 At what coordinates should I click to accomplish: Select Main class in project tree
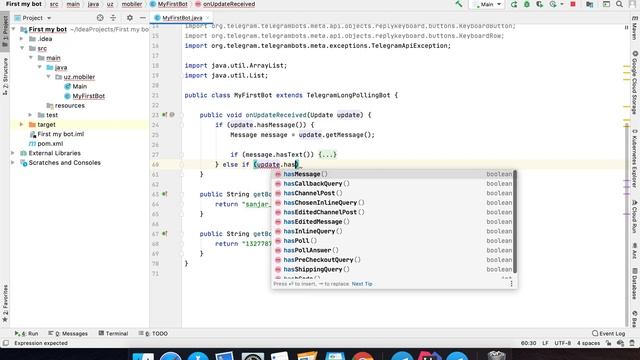pyautogui.click(x=80, y=87)
